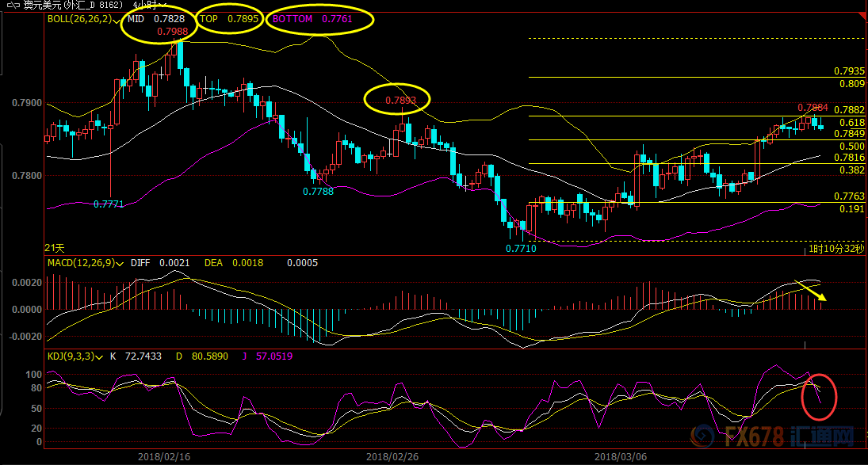Select the 0.382 Fibonacci retracement label
This screenshot has width=868, height=465.
(x=851, y=170)
